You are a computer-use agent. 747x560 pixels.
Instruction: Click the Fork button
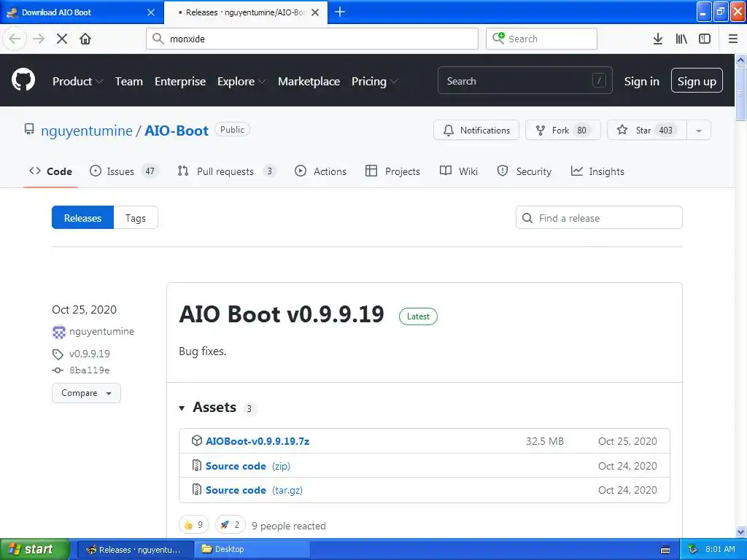tap(562, 131)
